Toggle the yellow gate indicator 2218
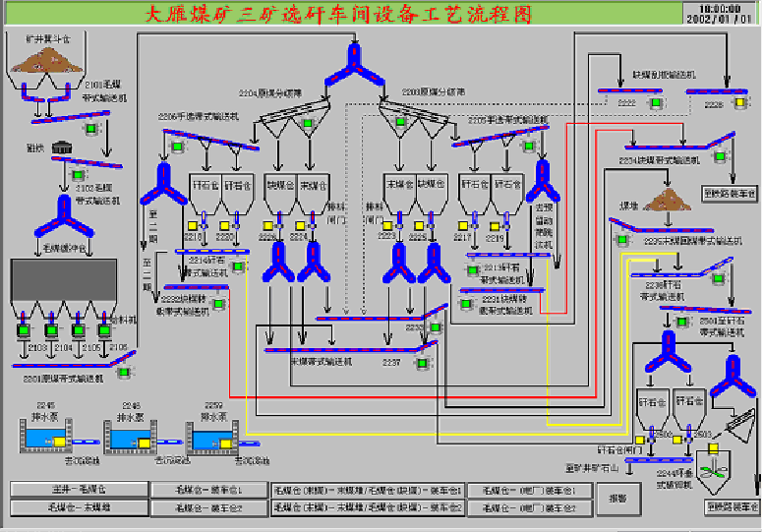 pos(193,226)
